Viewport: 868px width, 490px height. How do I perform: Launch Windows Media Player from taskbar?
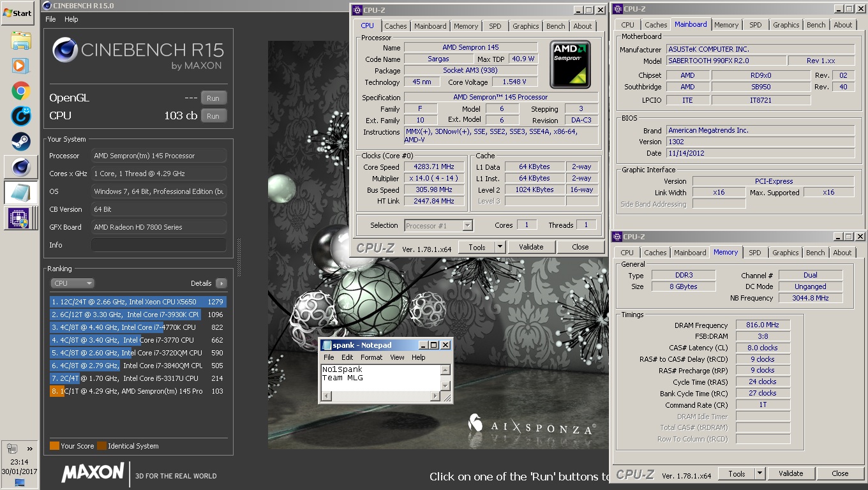21,66
